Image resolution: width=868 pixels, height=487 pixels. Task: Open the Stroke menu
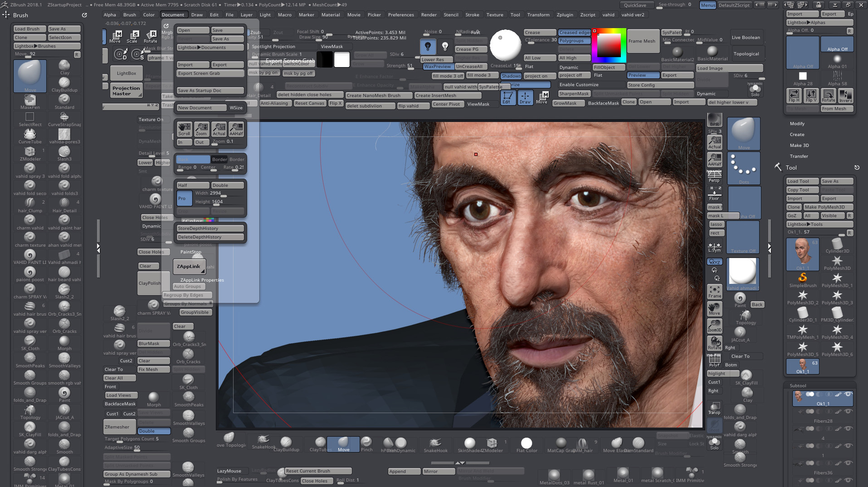coord(472,15)
